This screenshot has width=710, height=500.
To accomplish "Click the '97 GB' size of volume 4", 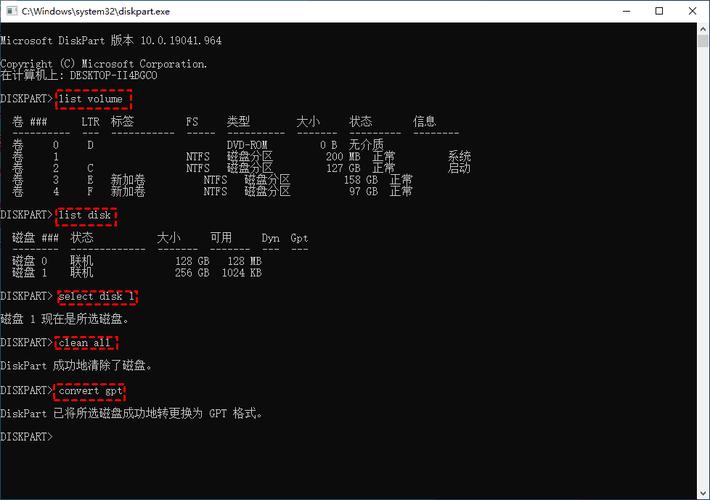I will pyautogui.click(x=363, y=192).
